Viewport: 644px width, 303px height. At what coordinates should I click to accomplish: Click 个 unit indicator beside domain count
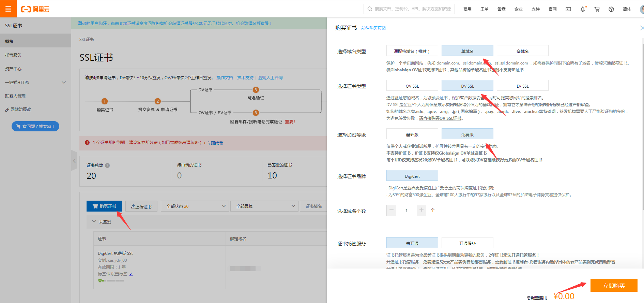(433, 210)
